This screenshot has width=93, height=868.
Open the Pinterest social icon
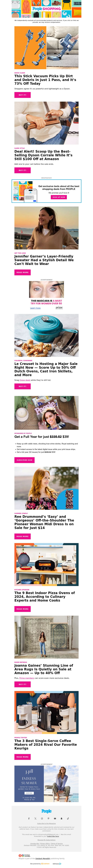pos(48,818)
